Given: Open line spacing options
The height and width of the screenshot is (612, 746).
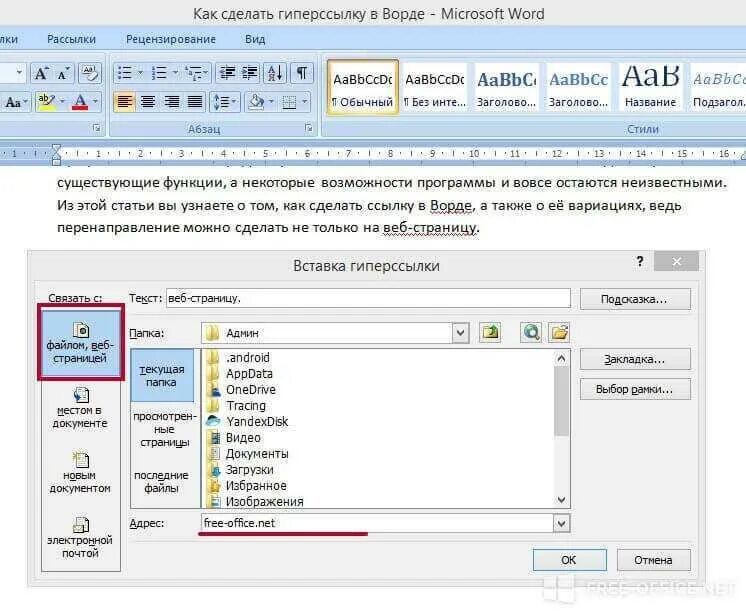Looking at the screenshot, I should click(x=225, y=101).
